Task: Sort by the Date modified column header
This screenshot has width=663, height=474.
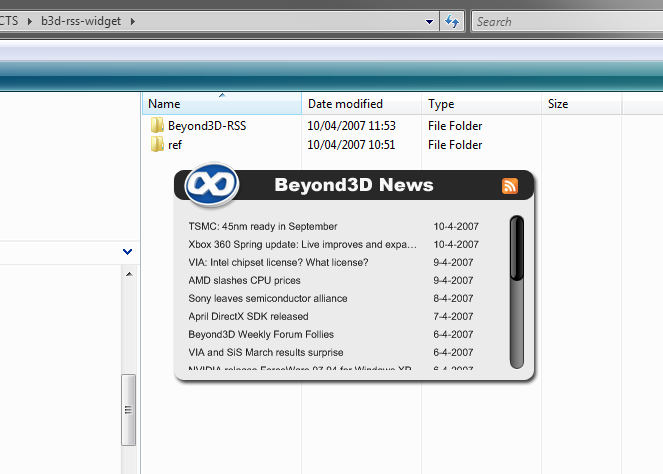Action: pos(362,104)
